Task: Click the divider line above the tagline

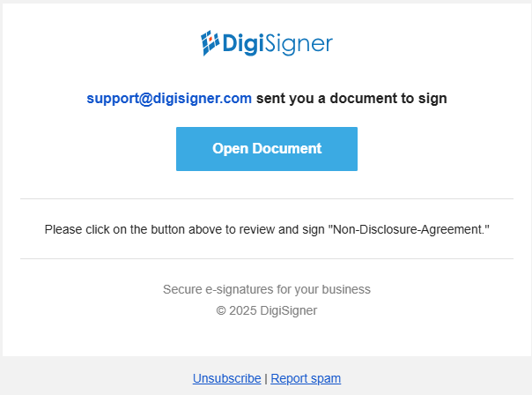Action: 267,259
